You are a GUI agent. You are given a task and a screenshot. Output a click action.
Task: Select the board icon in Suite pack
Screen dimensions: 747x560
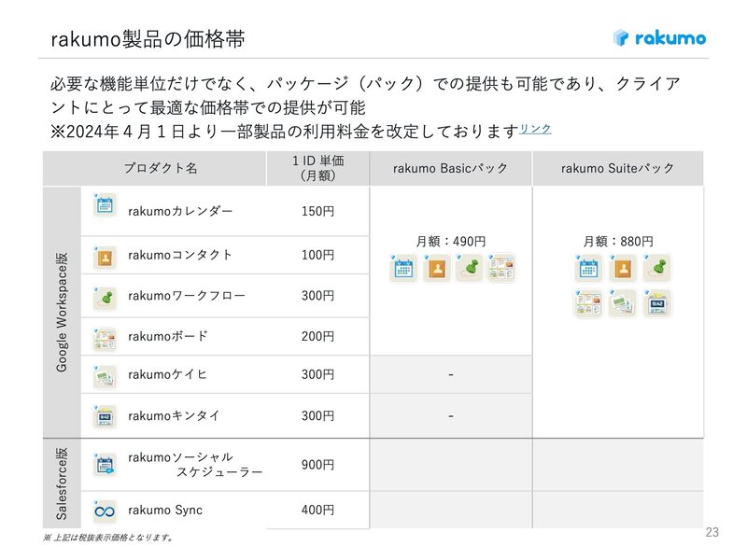(588, 303)
